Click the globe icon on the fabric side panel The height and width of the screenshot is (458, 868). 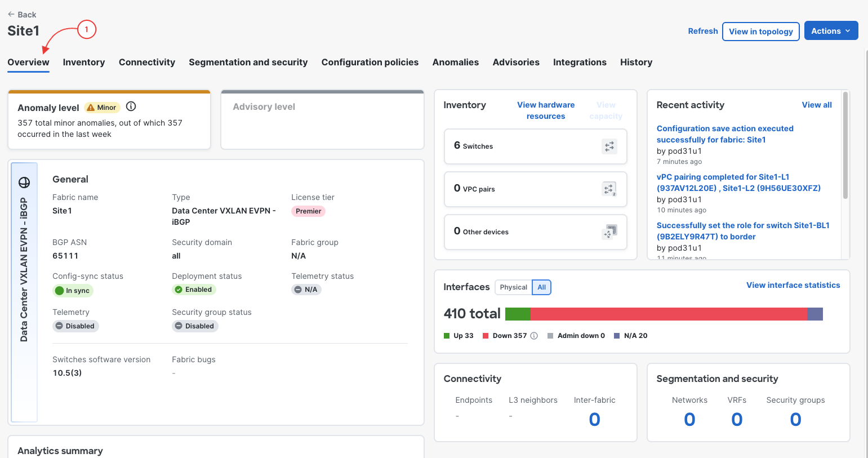click(x=24, y=183)
